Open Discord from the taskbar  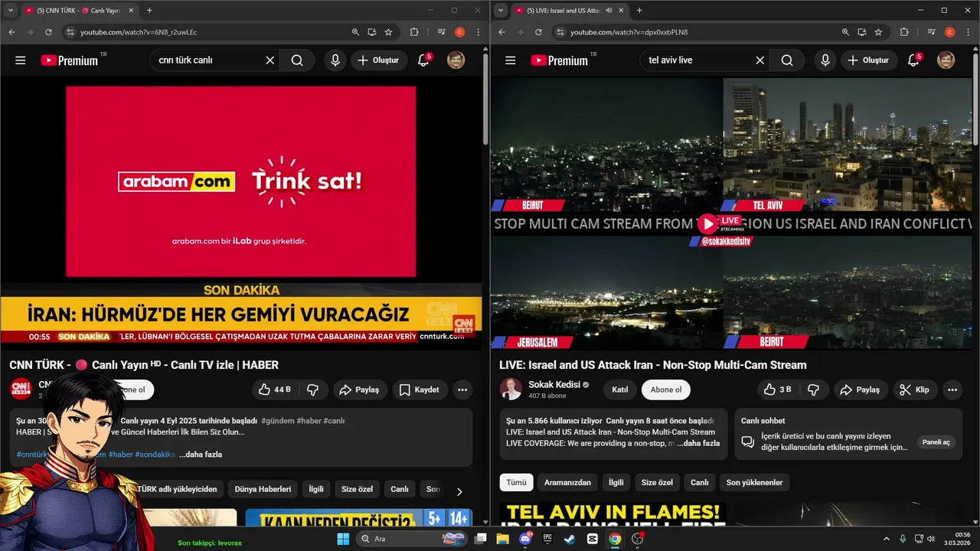tap(525, 539)
